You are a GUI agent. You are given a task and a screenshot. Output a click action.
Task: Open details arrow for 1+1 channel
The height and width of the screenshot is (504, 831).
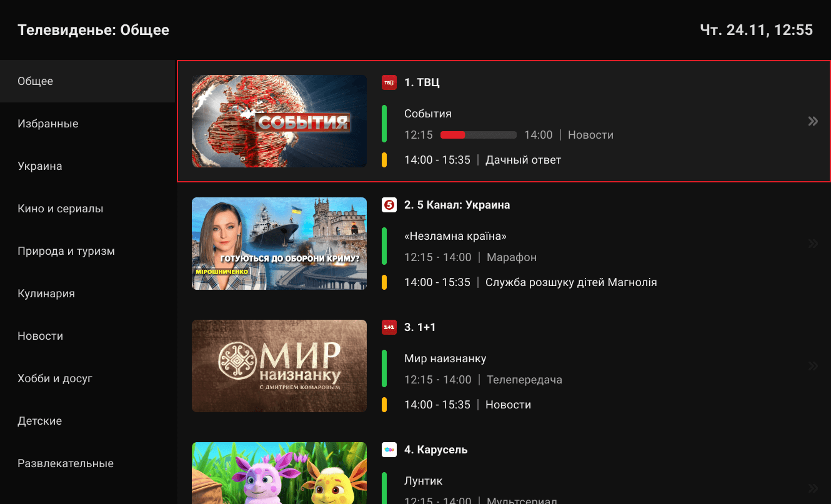[x=813, y=366]
